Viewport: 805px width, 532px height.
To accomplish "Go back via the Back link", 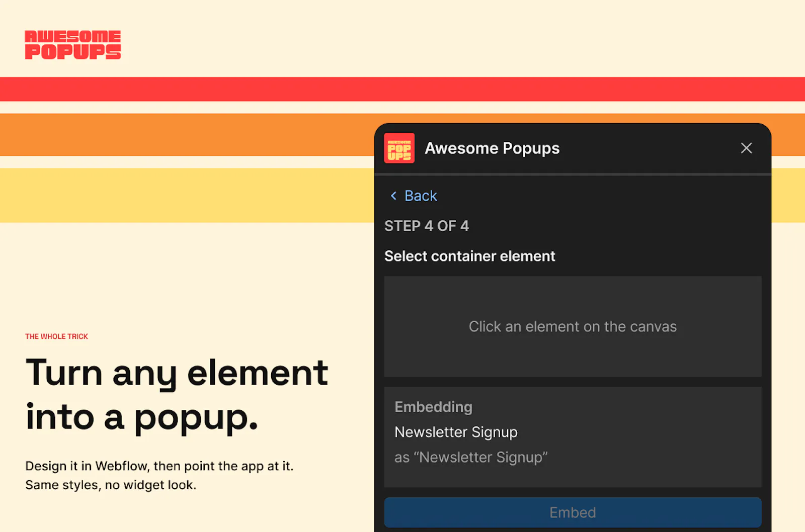I will [x=421, y=196].
